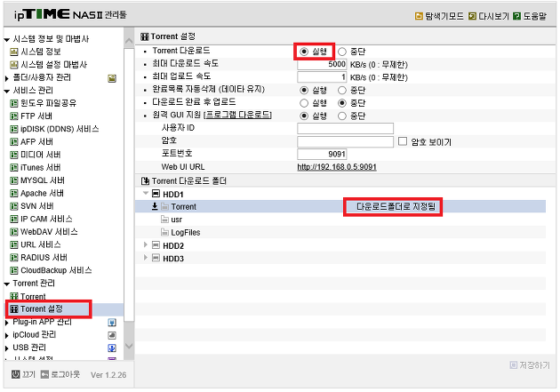Expand the HDD3 tree node
The width and height of the screenshot is (560, 392).
[146, 258]
